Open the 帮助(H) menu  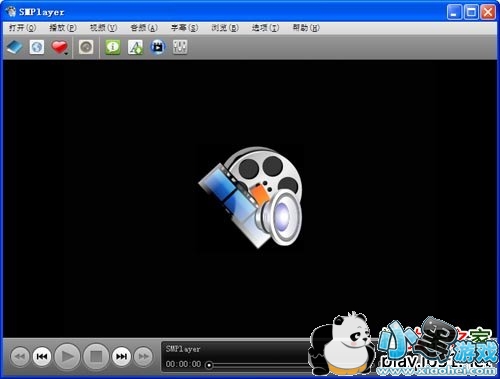[306, 28]
